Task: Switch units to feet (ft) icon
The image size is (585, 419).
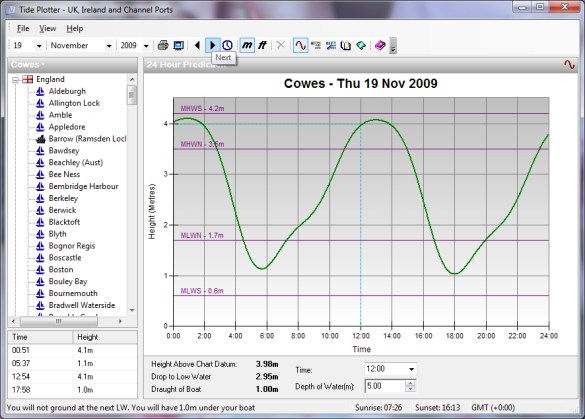Action: pos(262,46)
